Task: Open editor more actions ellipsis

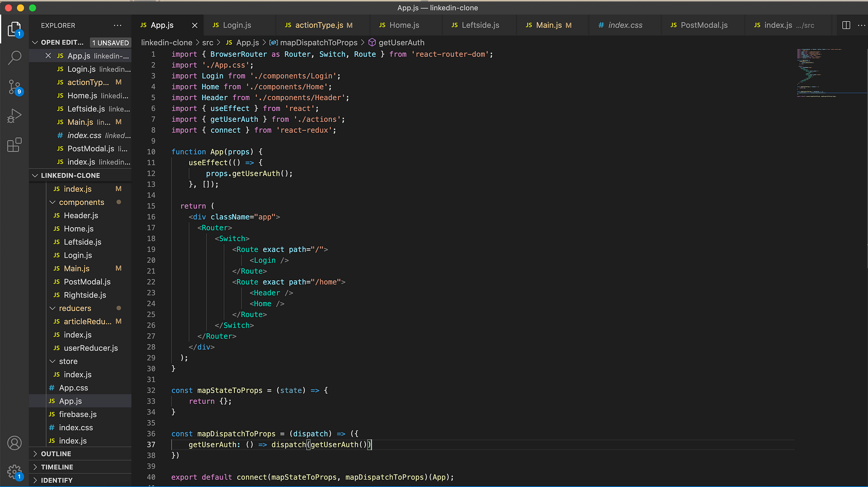Action: pos(861,25)
